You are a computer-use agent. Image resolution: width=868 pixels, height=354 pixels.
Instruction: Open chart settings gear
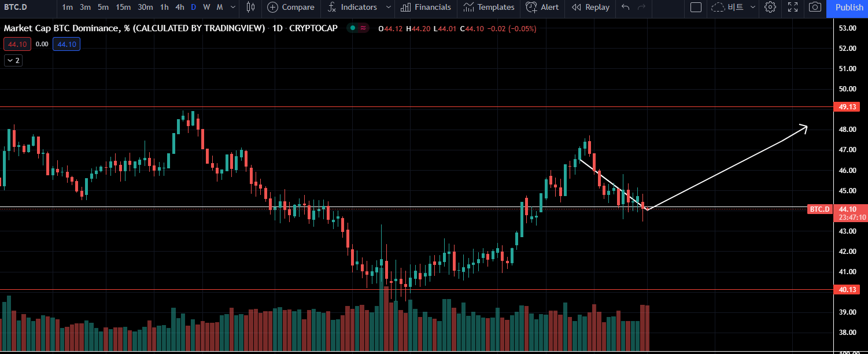pyautogui.click(x=770, y=8)
